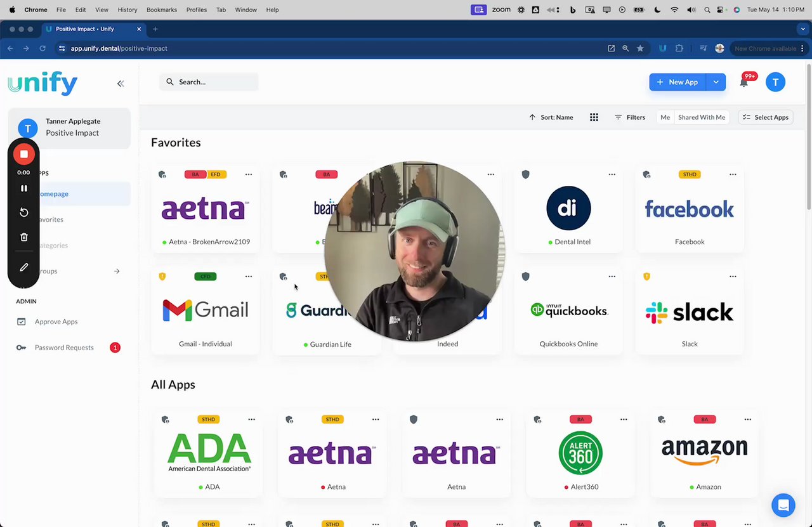Screen dimensions: 812x527
Task: Open the Profiles menu
Action: [x=197, y=10]
